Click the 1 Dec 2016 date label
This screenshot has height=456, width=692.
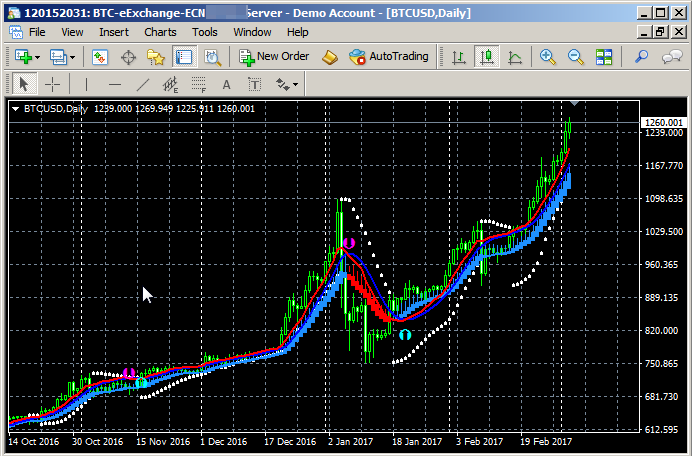click(223, 441)
